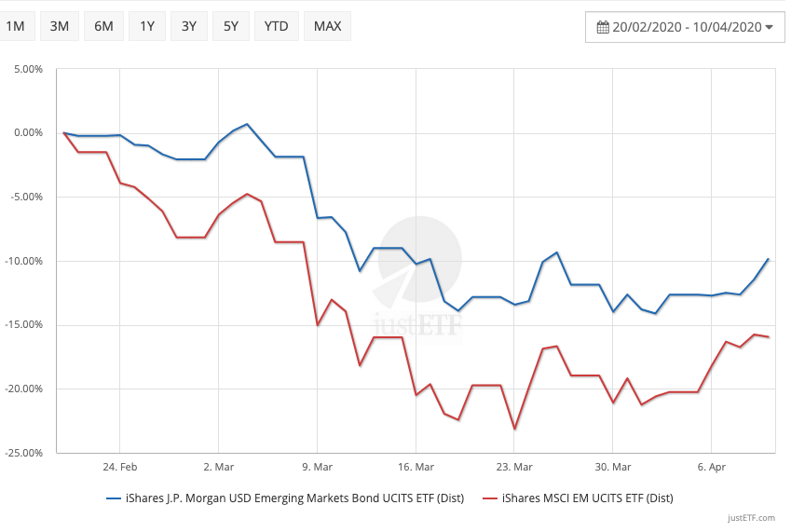Select the 1M time range
The height and width of the screenshot is (532, 791).
[x=16, y=26]
